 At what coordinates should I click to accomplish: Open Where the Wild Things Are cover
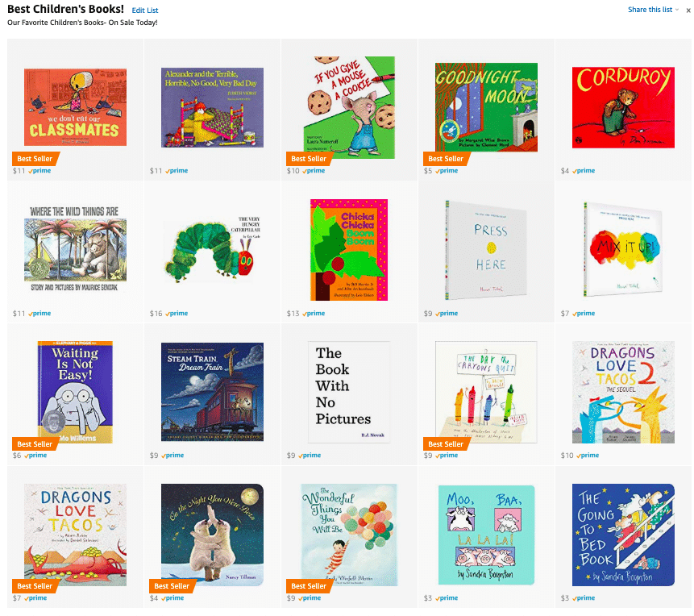point(75,249)
